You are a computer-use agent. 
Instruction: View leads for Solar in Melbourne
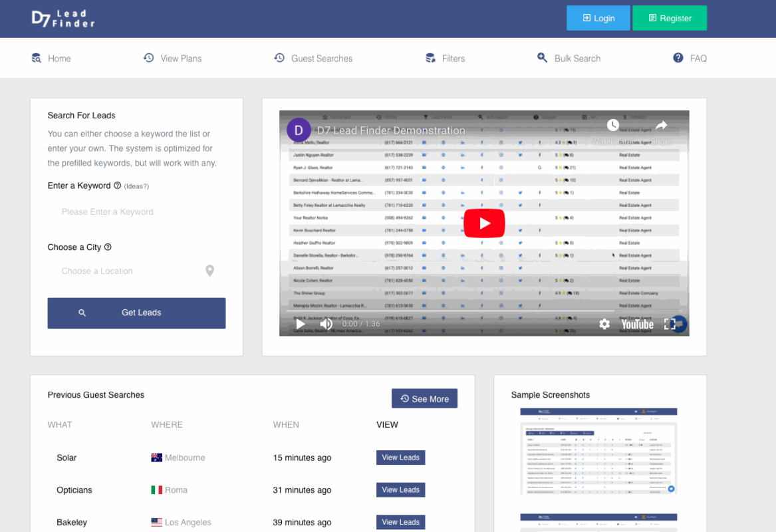coord(400,458)
